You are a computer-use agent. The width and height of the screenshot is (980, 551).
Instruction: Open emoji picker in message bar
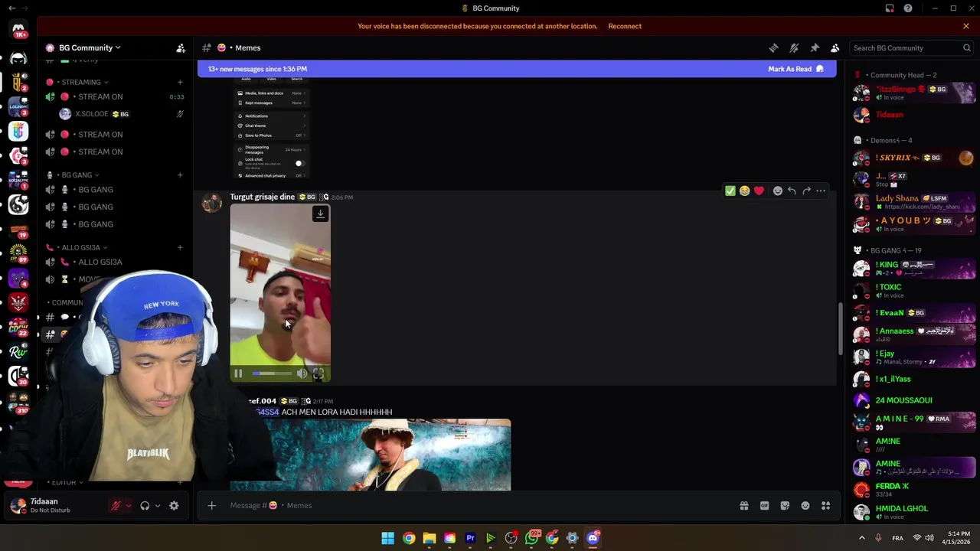click(x=805, y=506)
